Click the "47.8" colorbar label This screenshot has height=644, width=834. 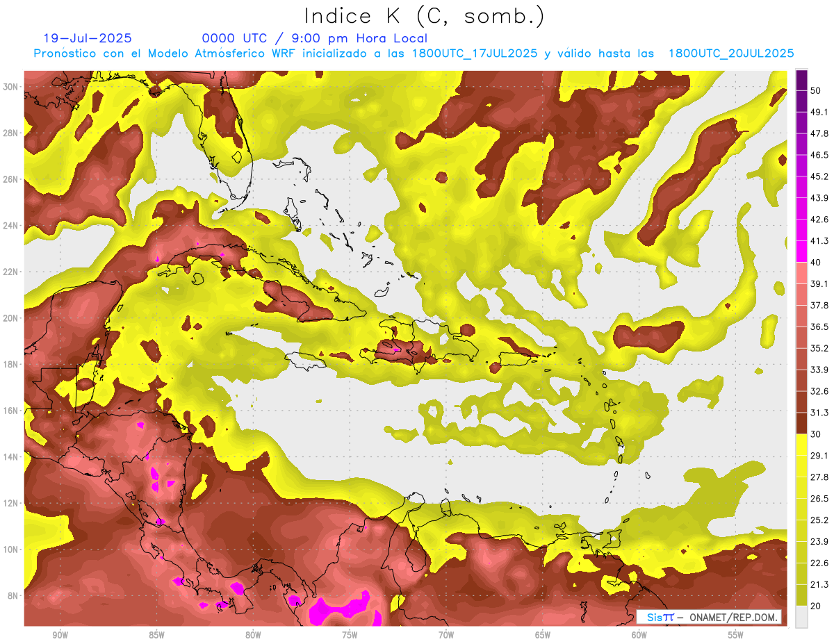click(x=819, y=134)
